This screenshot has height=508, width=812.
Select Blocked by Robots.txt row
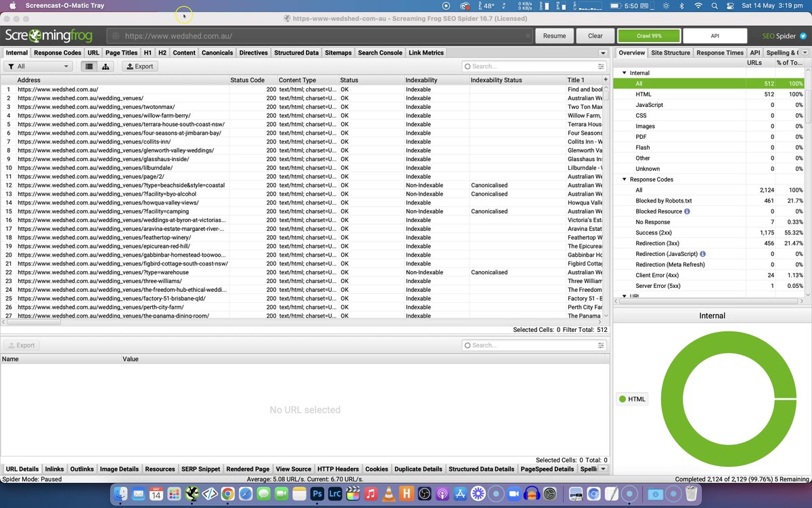[710, 201]
